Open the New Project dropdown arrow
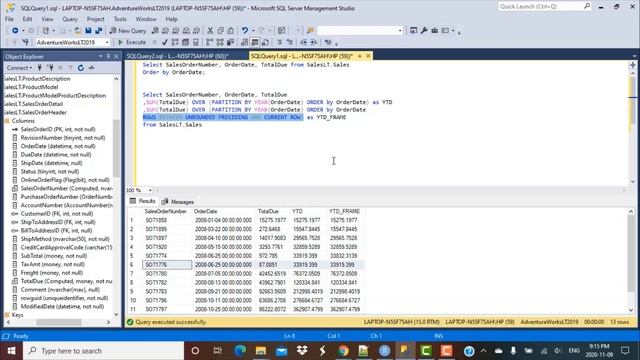Image resolution: width=640 pixels, height=360 pixels. click(x=53, y=31)
